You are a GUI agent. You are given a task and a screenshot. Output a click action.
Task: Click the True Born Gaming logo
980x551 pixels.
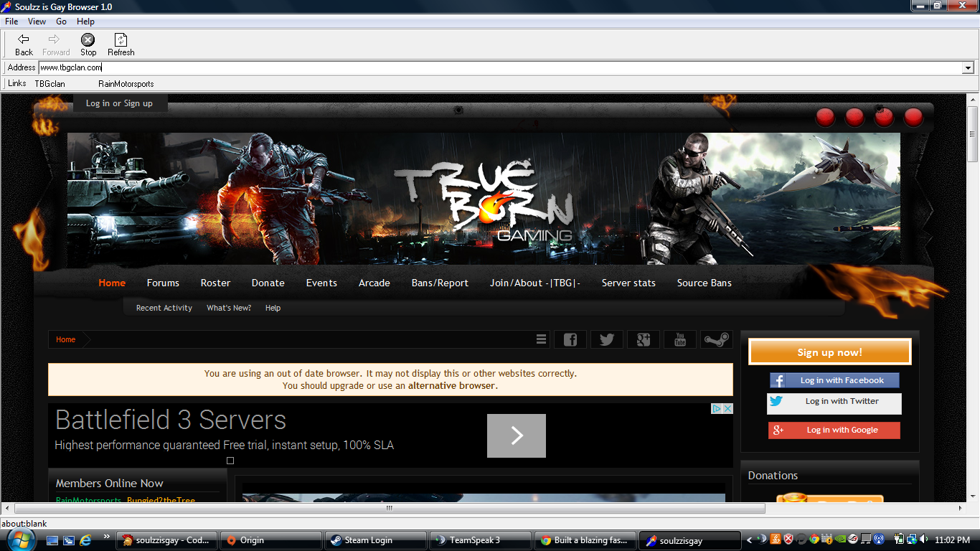[483, 199]
